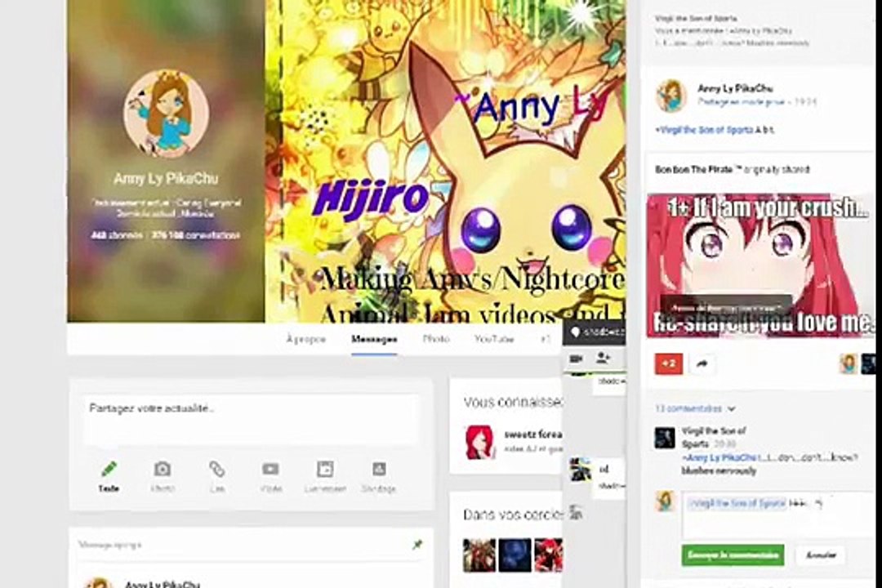
Task: Start a video call with camera icon
Action: pyautogui.click(x=576, y=359)
